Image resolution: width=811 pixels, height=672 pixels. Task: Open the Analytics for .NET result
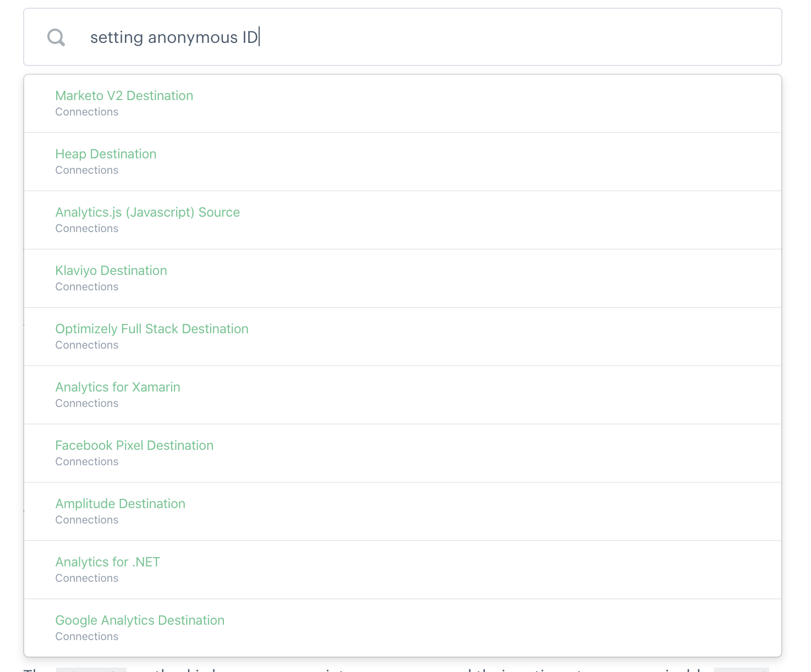click(107, 562)
